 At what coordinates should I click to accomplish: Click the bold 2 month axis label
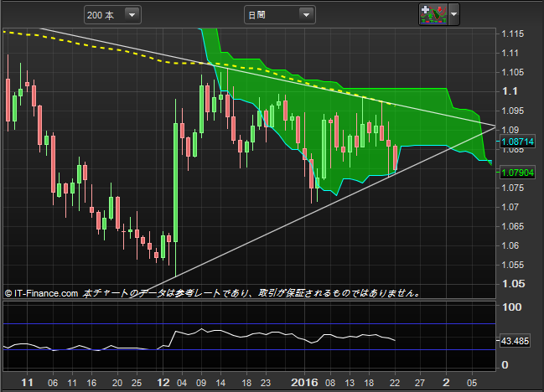tap(446, 382)
